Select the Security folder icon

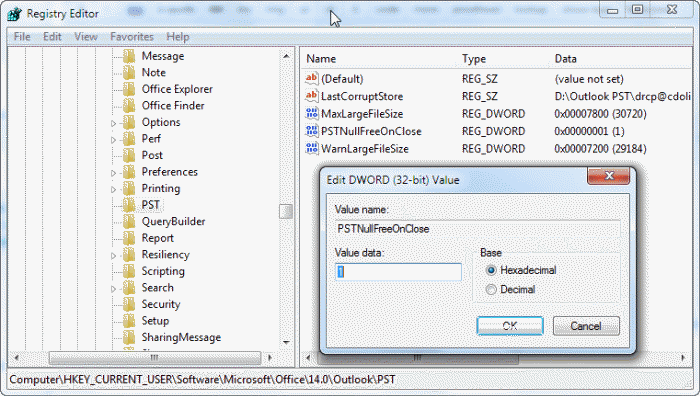[129, 304]
